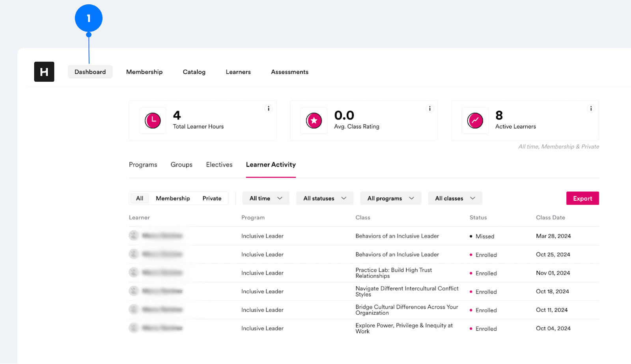The height and width of the screenshot is (364, 631).
Task: Open the info tooltip on Total Learner Hours
Action: point(269,108)
